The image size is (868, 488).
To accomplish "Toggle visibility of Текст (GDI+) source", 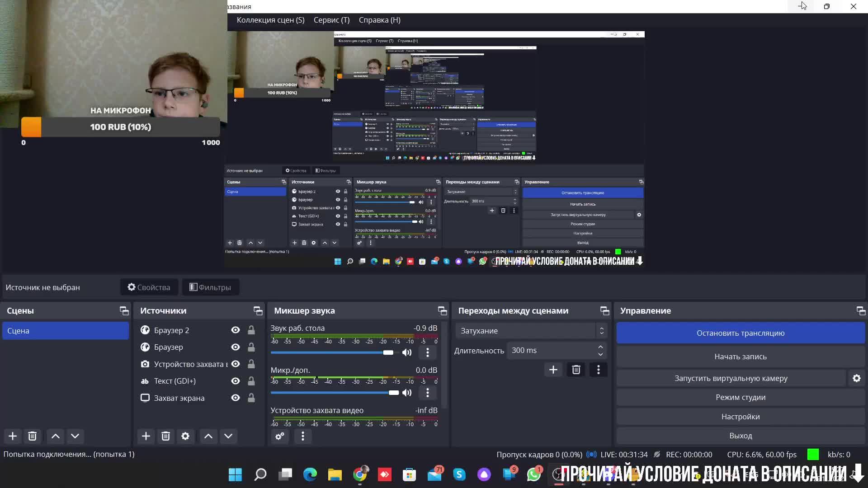I will [235, 381].
